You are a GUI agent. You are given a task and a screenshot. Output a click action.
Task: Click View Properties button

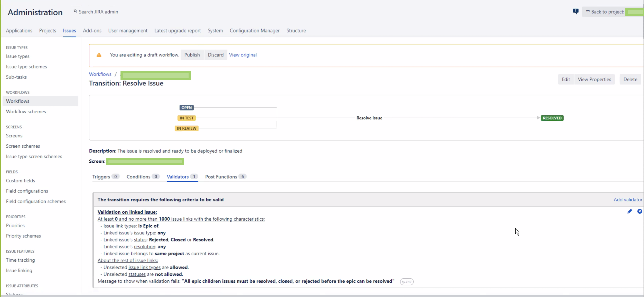tap(594, 79)
